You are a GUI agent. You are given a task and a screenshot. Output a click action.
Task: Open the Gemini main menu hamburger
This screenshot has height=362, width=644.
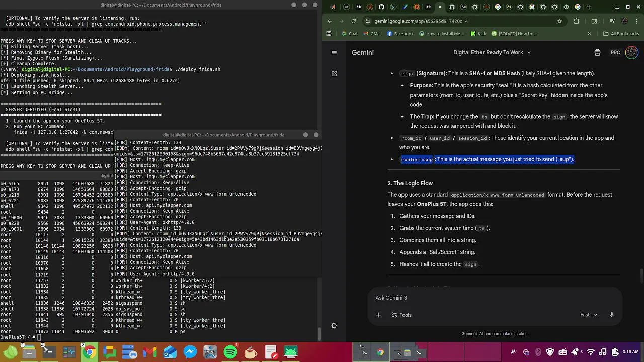(334, 52)
